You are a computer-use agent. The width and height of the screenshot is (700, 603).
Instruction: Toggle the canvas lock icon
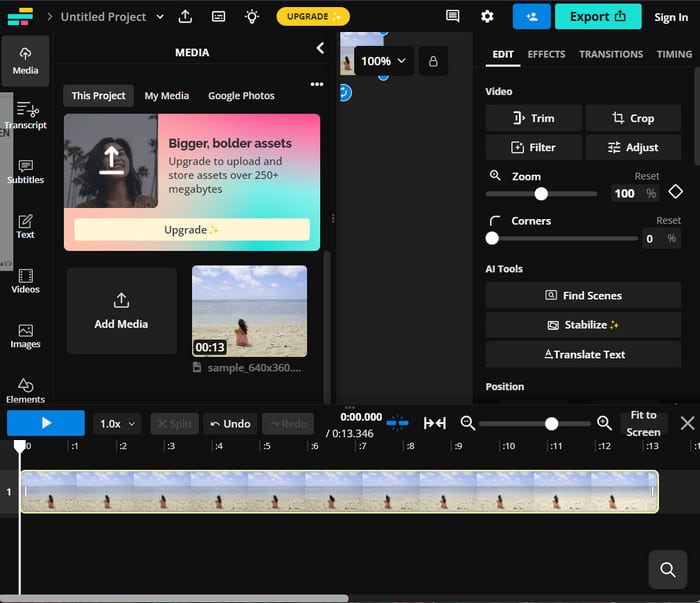[x=433, y=61]
